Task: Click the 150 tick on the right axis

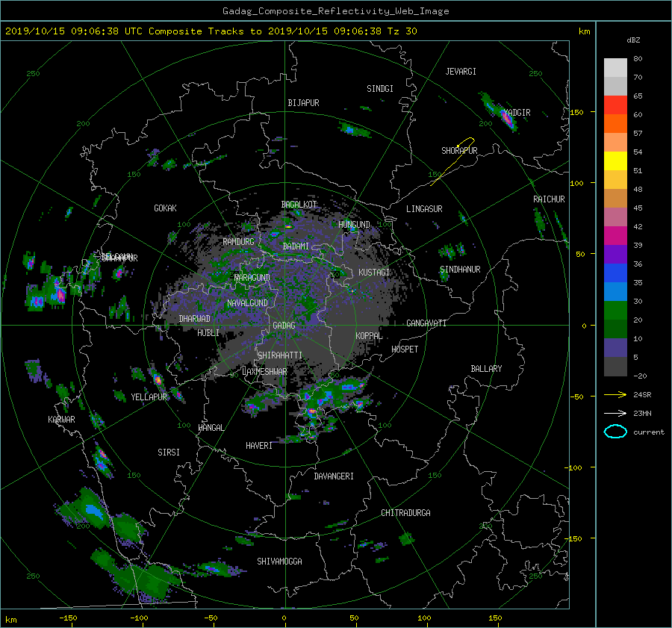Action: click(577, 112)
